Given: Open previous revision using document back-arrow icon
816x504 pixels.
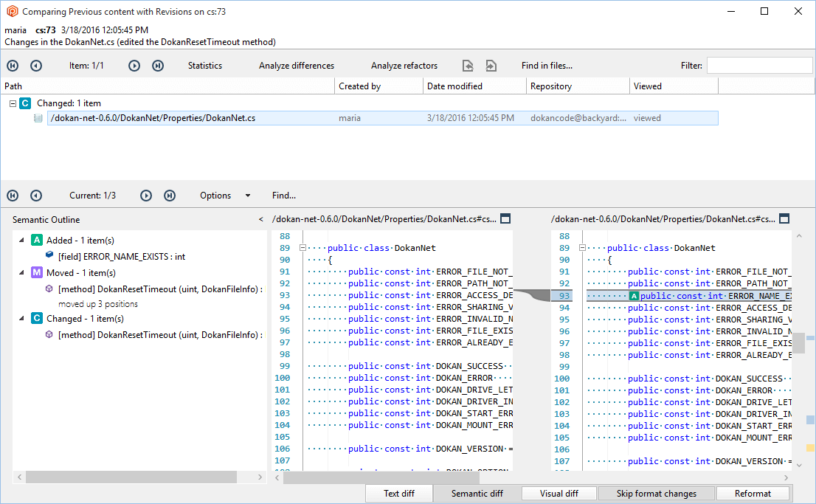Looking at the screenshot, I should coord(468,65).
